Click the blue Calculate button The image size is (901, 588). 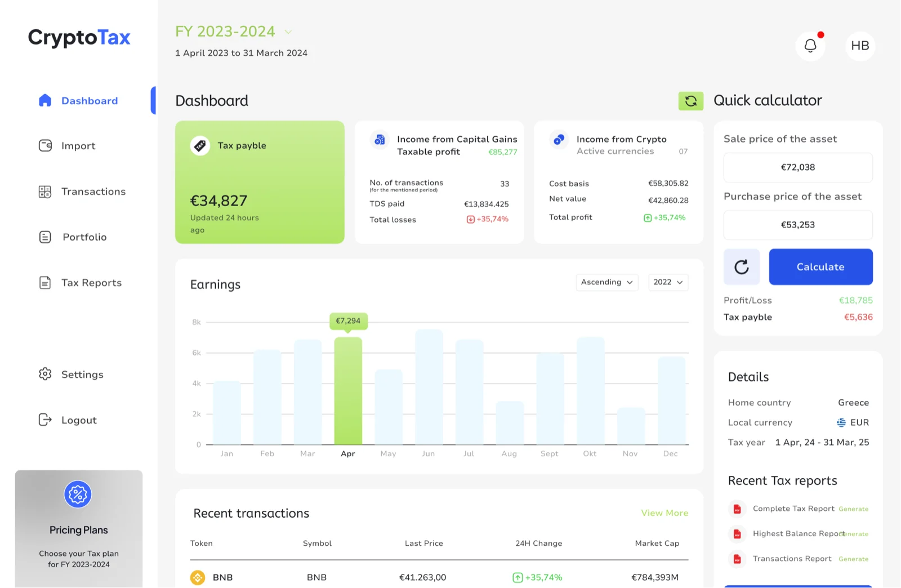click(820, 267)
